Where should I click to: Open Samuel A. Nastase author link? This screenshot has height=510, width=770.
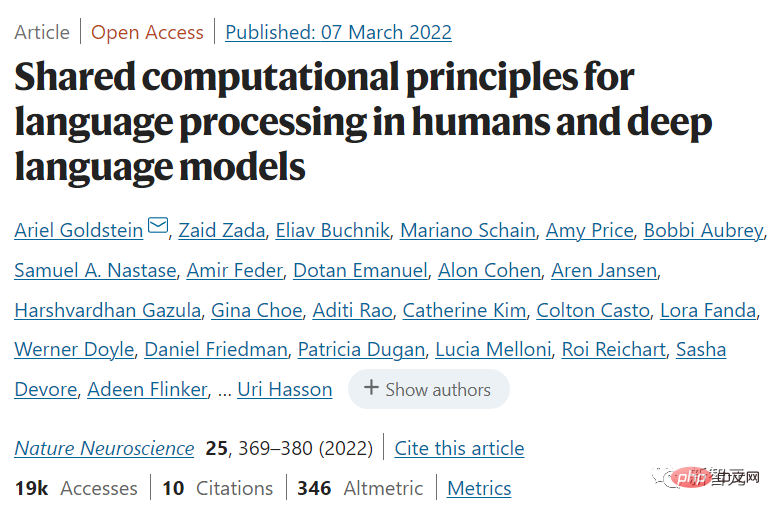click(x=95, y=270)
